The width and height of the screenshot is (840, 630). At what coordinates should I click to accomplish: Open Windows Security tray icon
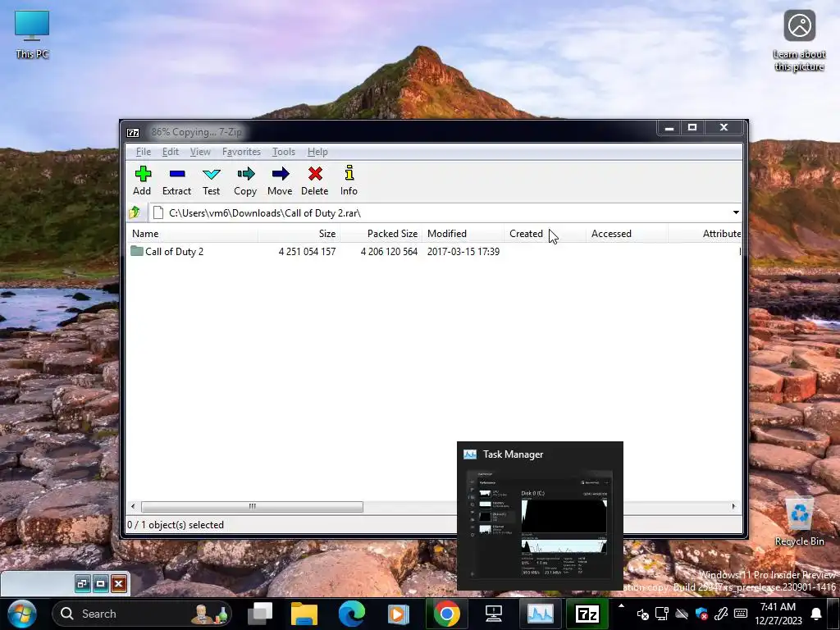701,614
